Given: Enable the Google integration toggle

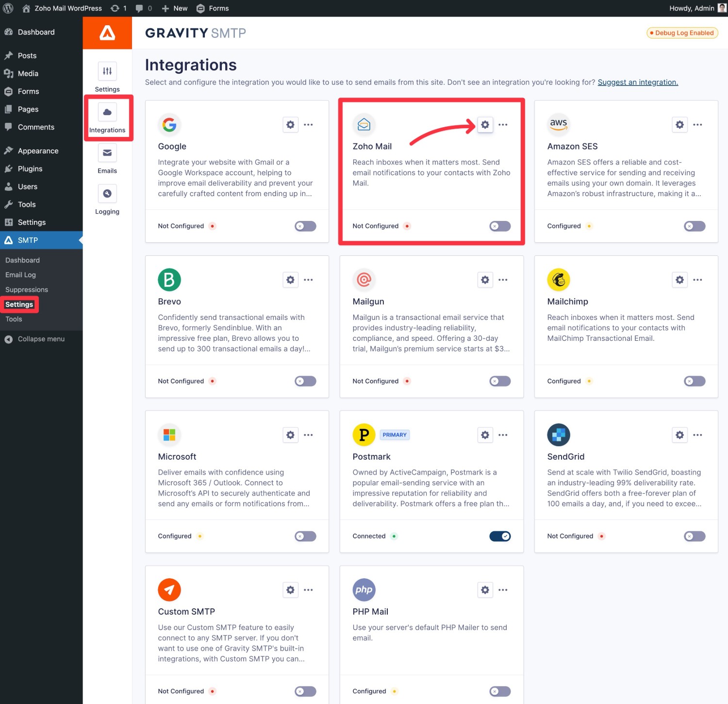Looking at the screenshot, I should coord(305,226).
